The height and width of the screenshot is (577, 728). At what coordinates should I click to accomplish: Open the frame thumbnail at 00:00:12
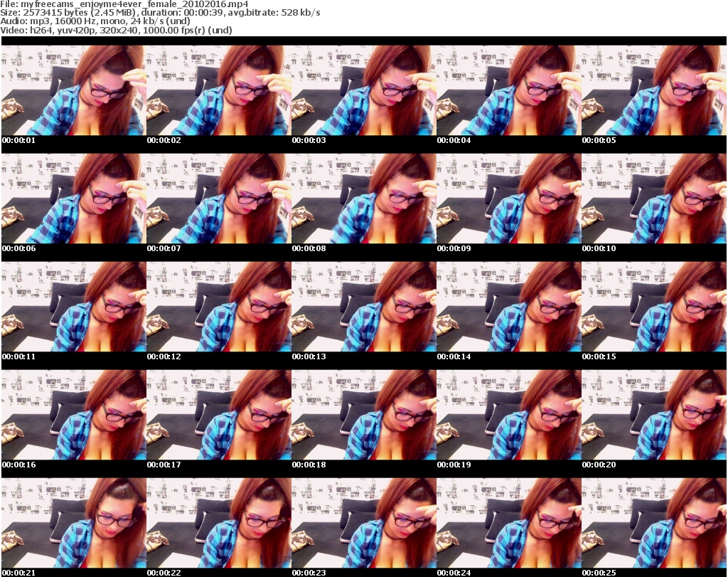pyautogui.click(x=219, y=307)
